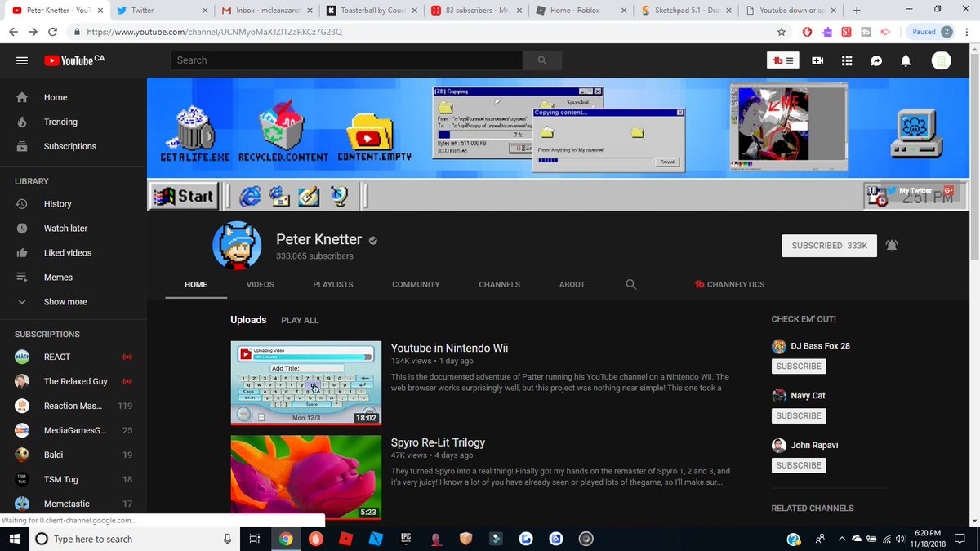Open the Opera extension icon
The width and height of the screenshot is (980, 551).
tap(806, 32)
